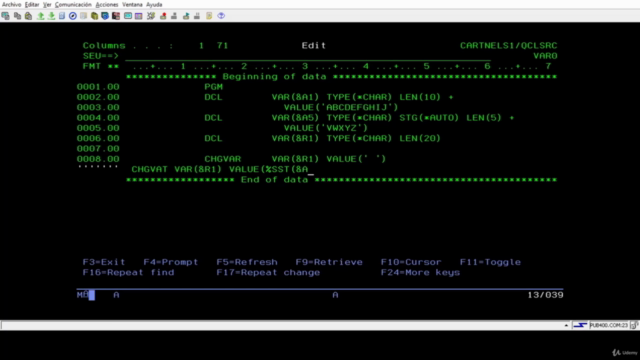This screenshot has height=360, width=640.
Task: Click the F11=Toggle function key label
Action: tap(490, 262)
